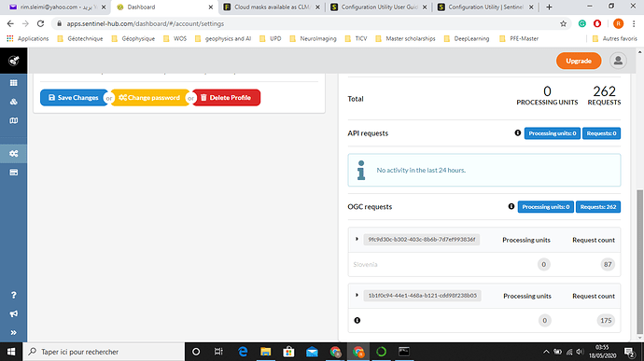Open Applications bookmarks shortcut
Viewport: 644px width, 361px height.
pos(27,38)
